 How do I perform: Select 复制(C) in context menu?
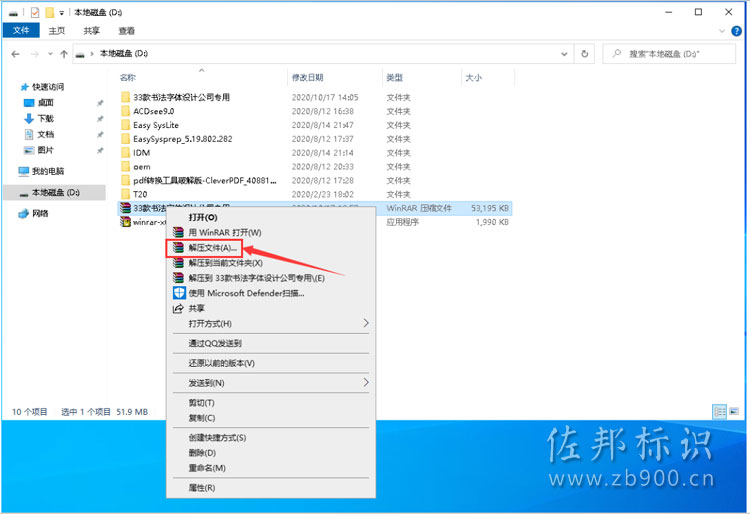tap(271, 418)
